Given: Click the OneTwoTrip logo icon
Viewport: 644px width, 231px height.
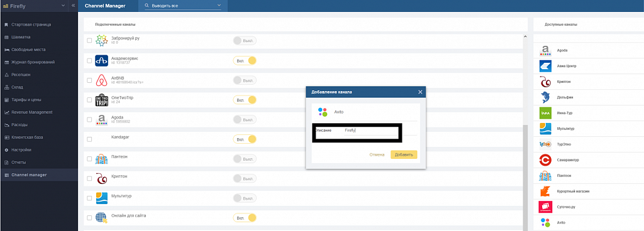Looking at the screenshot, I should pos(101,100).
